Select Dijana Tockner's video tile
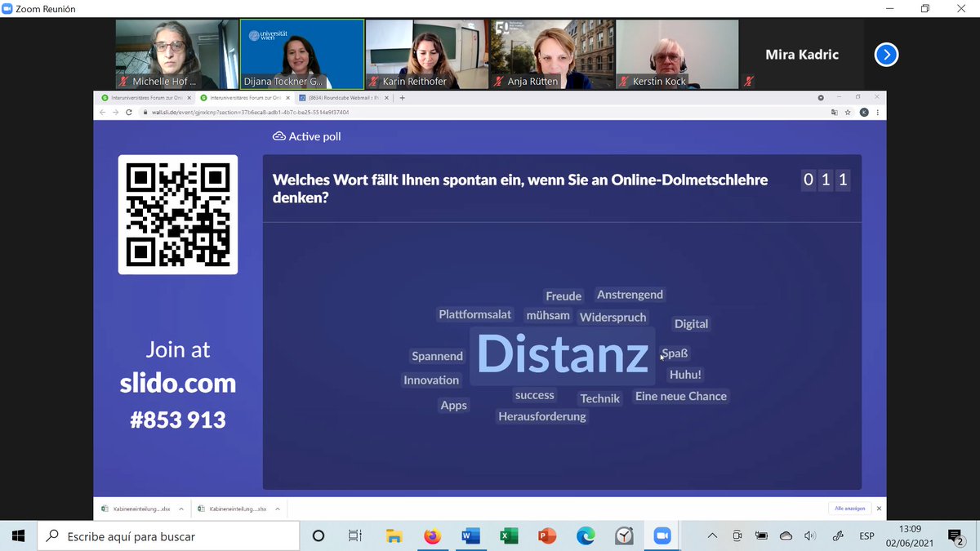 [x=302, y=54]
